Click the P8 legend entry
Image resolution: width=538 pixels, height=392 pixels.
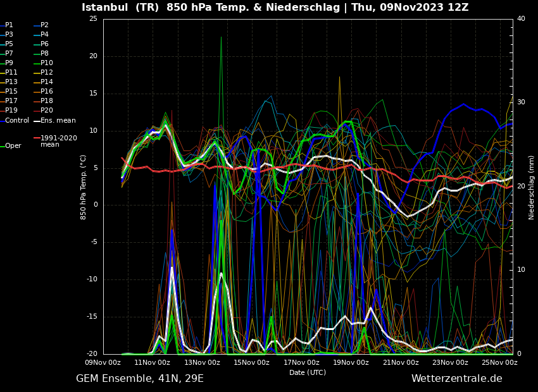(x=41, y=54)
